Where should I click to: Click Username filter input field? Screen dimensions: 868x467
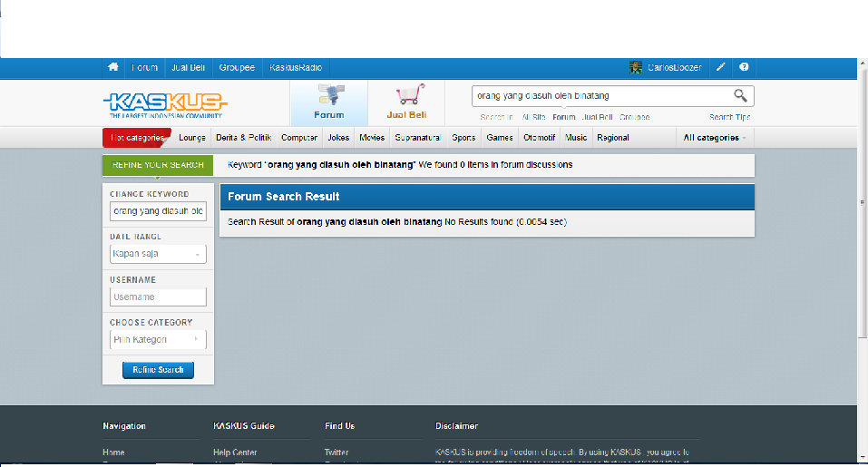(x=158, y=297)
